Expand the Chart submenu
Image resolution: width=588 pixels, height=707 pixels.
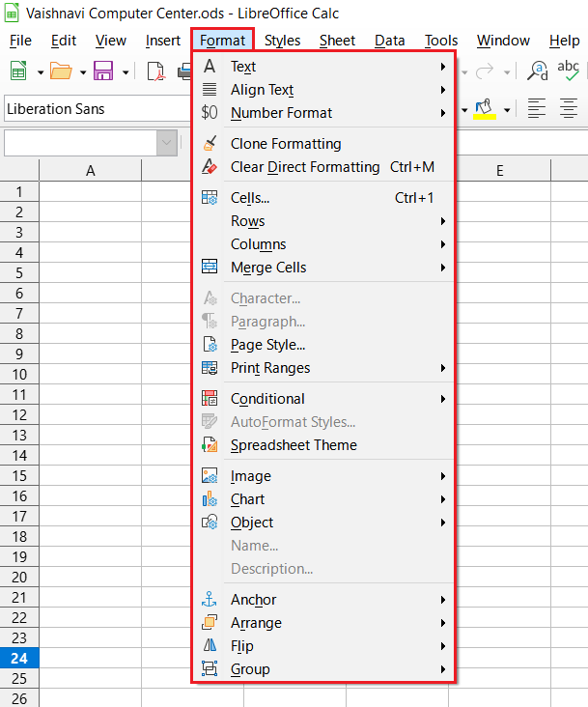tap(324, 499)
